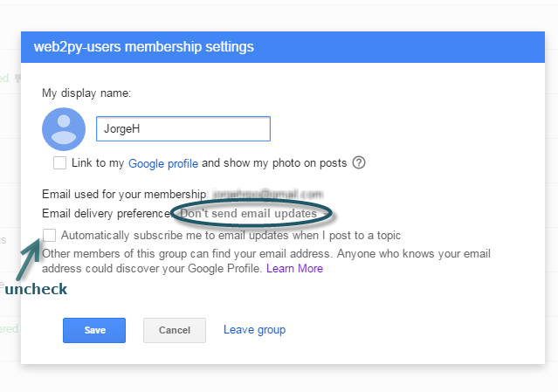The width and height of the screenshot is (558, 392).
Task: Uncheck the Automatically subscribe me checkbox
Action: [50, 236]
